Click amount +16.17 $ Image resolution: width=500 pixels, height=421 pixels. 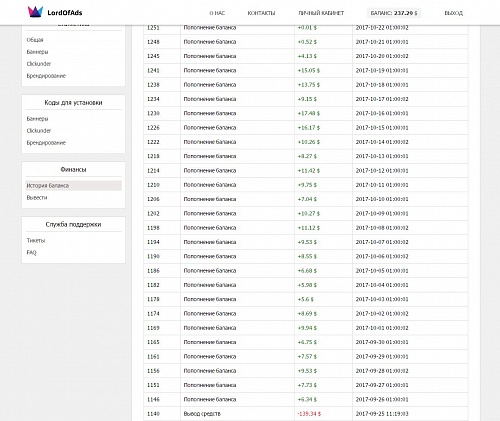pyautogui.click(x=308, y=128)
